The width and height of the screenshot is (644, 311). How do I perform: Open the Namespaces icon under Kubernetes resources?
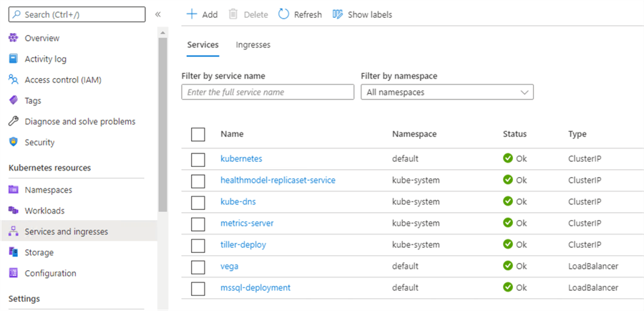click(x=13, y=190)
